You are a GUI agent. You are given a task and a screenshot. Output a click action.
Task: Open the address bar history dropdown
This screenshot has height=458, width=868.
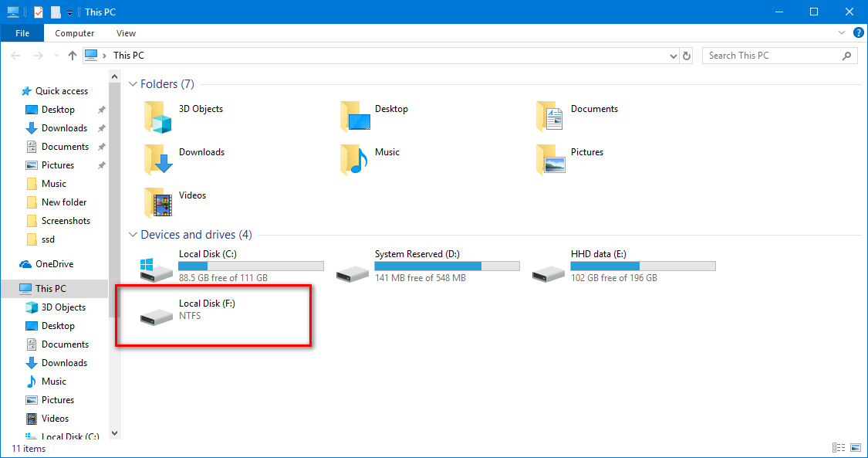[x=673, y=56]
